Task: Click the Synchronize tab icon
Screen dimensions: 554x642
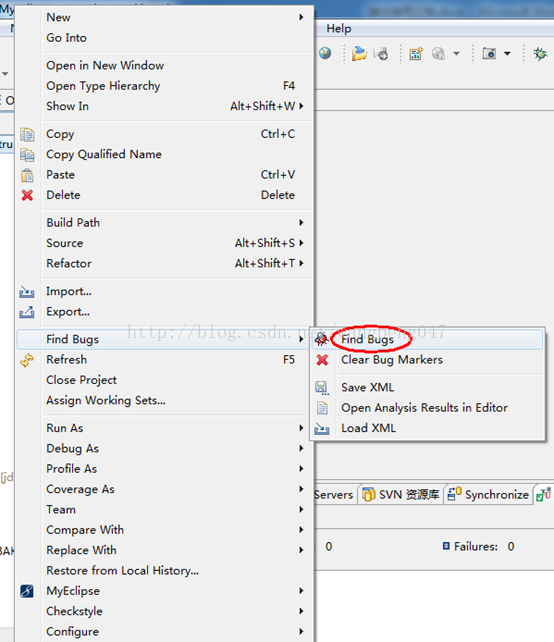Action: click(x=455, y=494)
